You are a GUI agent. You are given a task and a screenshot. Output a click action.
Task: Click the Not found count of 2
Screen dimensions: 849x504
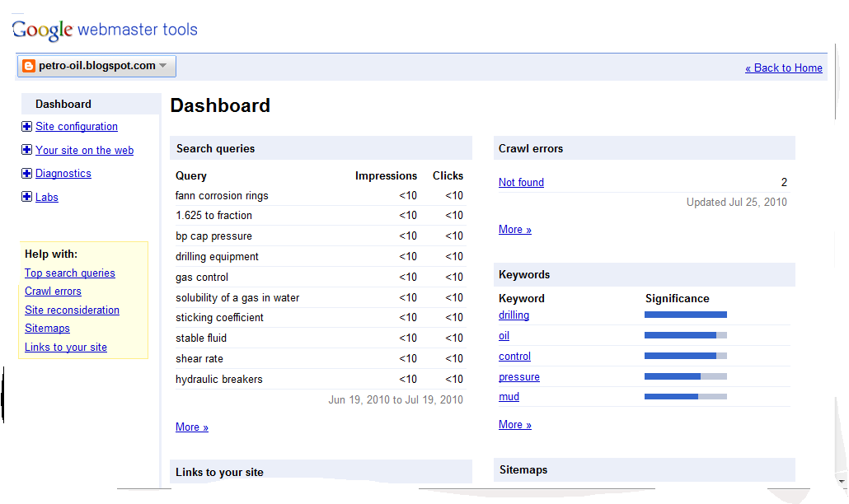[x=784, y=183]
